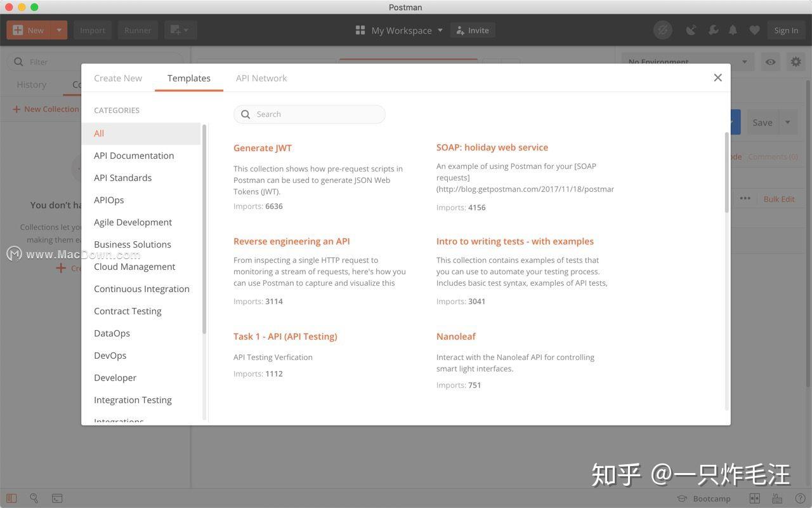Viewport: 812px width, 508px height.
Task: Open the Runner button
Action: point(138,30)
